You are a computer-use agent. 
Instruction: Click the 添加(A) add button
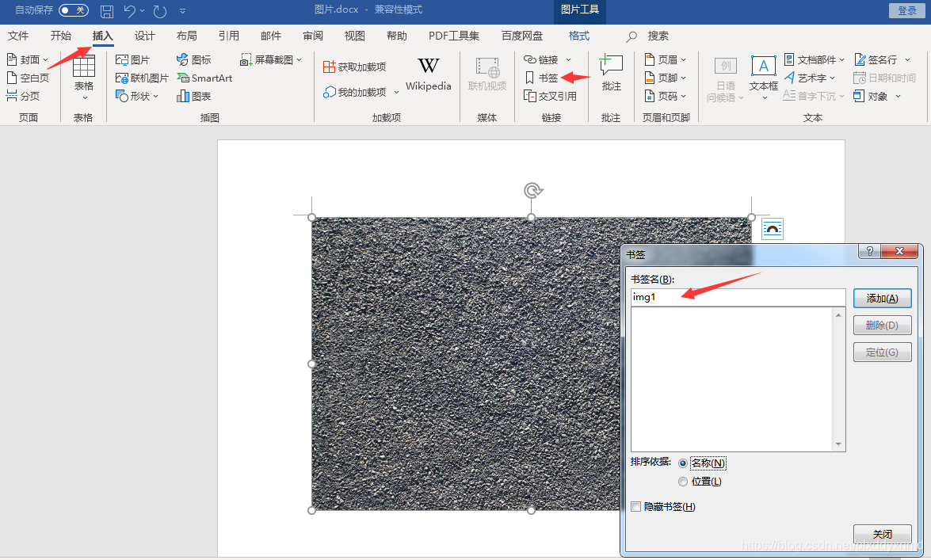pos(883,298)
